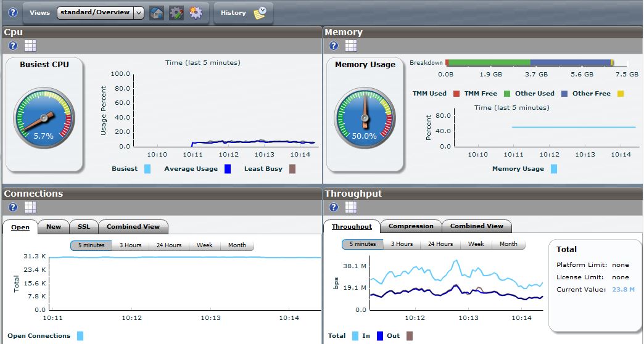Click the main dashboard help icon

(x=13, y=12)
